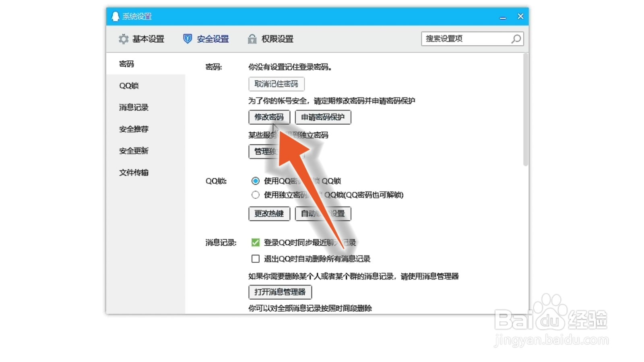Click the QQ penguin icon in title bar
Viewport: 644px width, 362px height.
tap(116, 16)
